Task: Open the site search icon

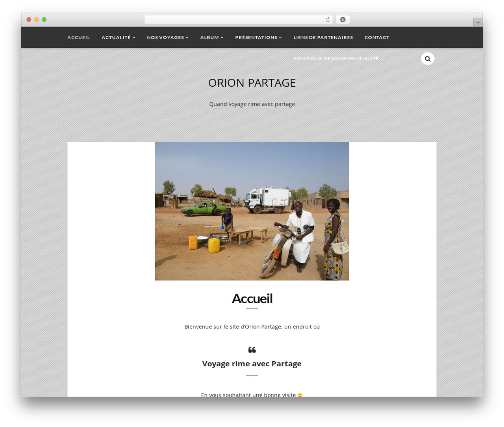Action: (428, 59)
